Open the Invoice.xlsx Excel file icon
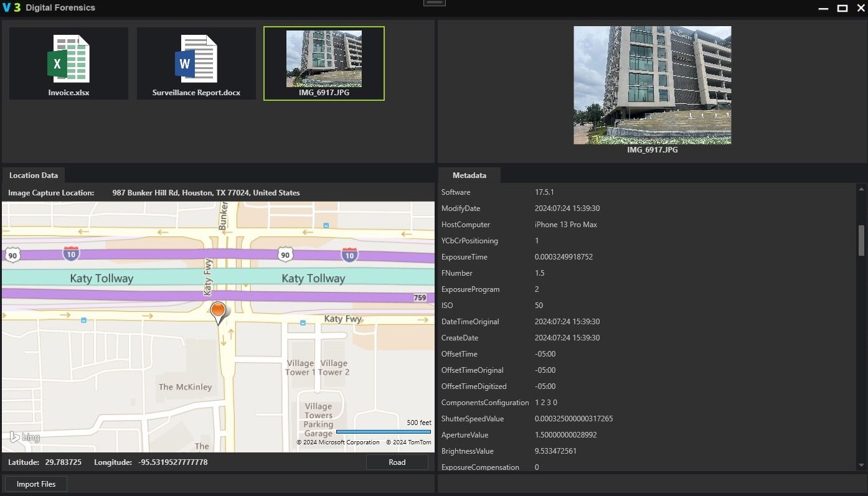Viewport: 868px width, 496px height. [x=68, y=60]
